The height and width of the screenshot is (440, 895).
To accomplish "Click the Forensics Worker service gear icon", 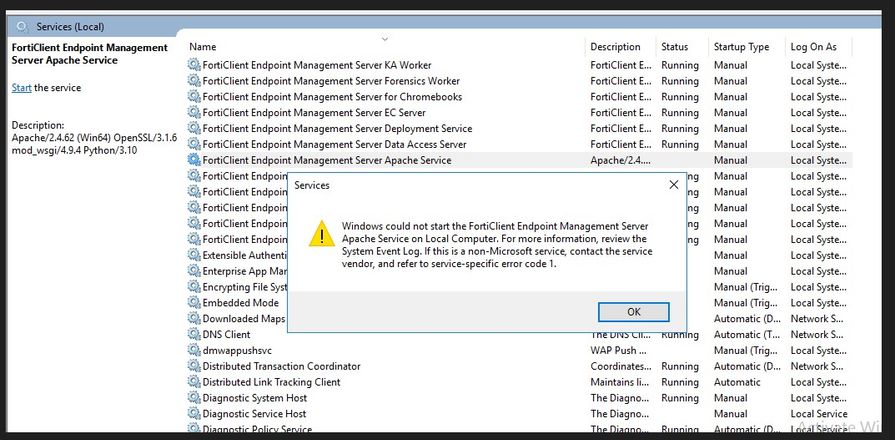I will click(x=194, y=81).
